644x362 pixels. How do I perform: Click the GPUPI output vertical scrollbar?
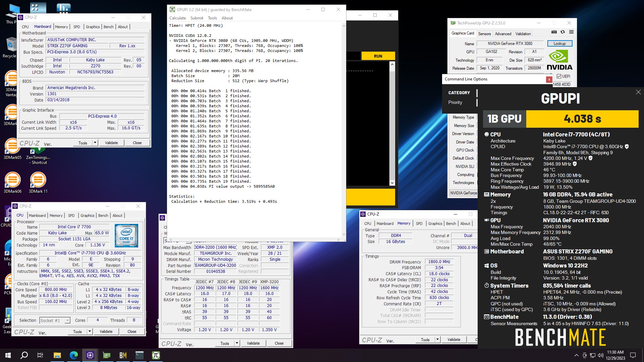(x=343, y=130)
